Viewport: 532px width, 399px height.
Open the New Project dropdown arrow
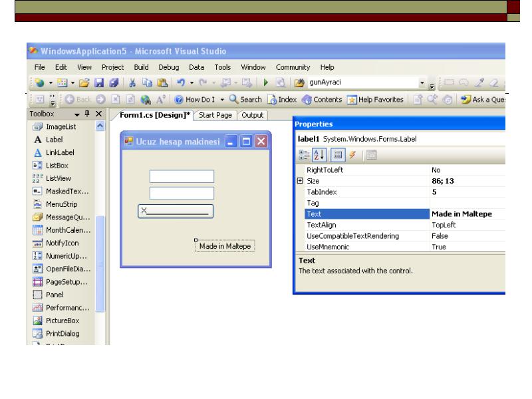[51, 82]
